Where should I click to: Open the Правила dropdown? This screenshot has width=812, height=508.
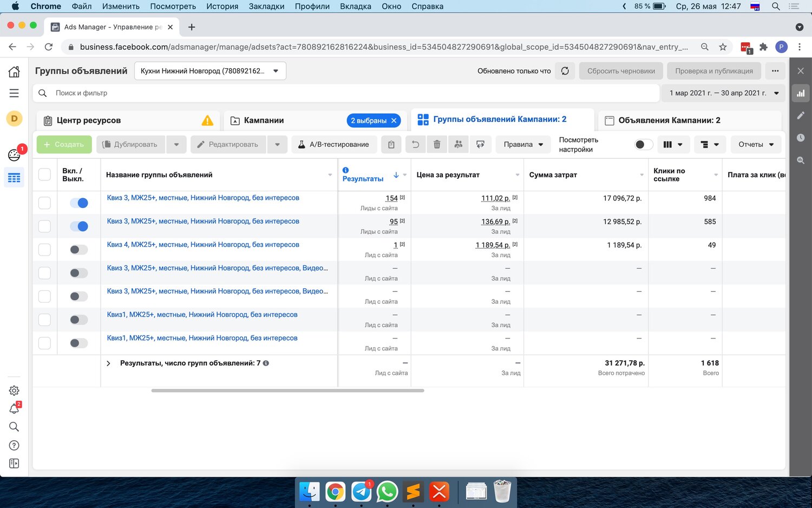523,145
